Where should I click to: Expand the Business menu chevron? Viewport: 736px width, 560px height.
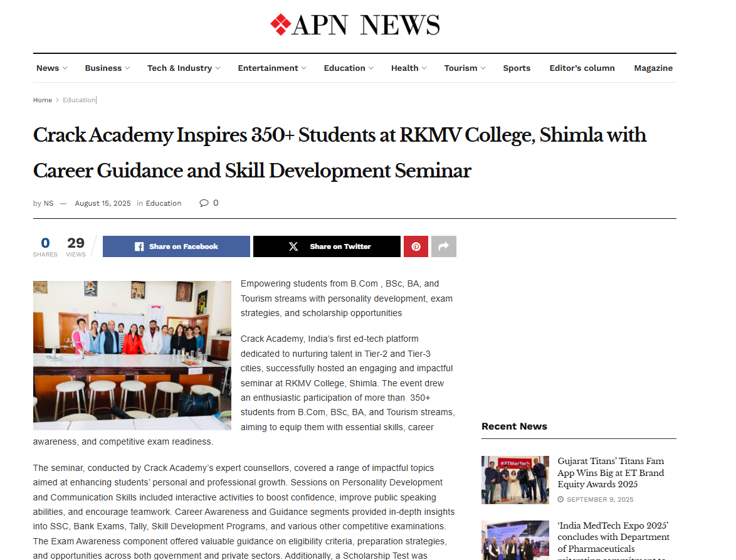pyautogui.click(x=127, y=68)
